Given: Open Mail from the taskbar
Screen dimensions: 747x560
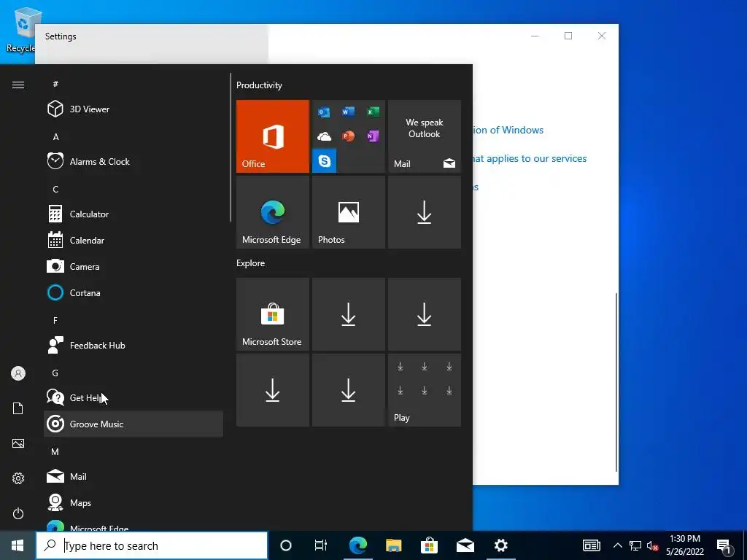Looking at the screenshot, I should 465,545.
